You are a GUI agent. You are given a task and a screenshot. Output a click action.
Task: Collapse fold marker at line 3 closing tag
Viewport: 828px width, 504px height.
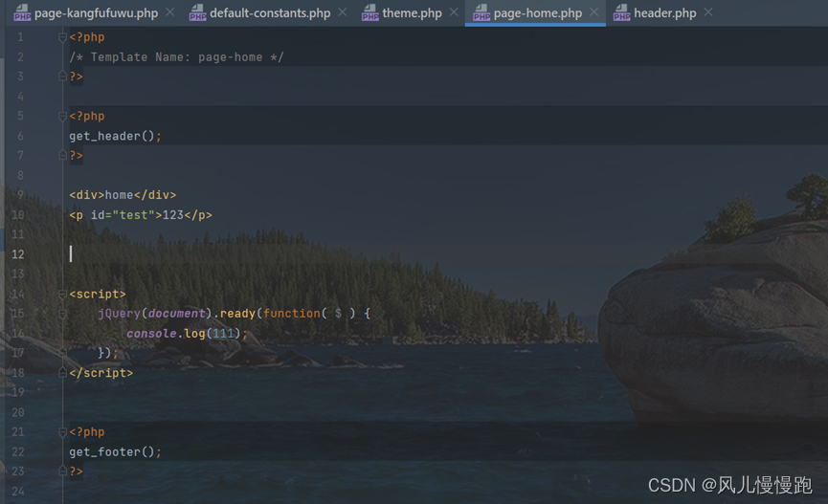(62, 77)
